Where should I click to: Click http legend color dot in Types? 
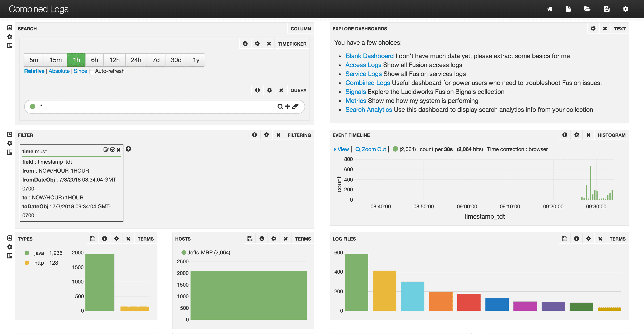click(x=27, y=263)
